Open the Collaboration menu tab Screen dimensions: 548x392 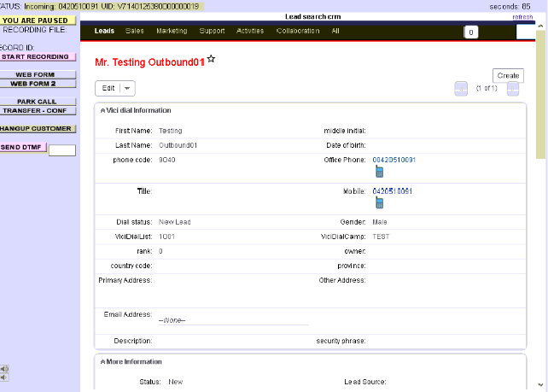point(298,31)
